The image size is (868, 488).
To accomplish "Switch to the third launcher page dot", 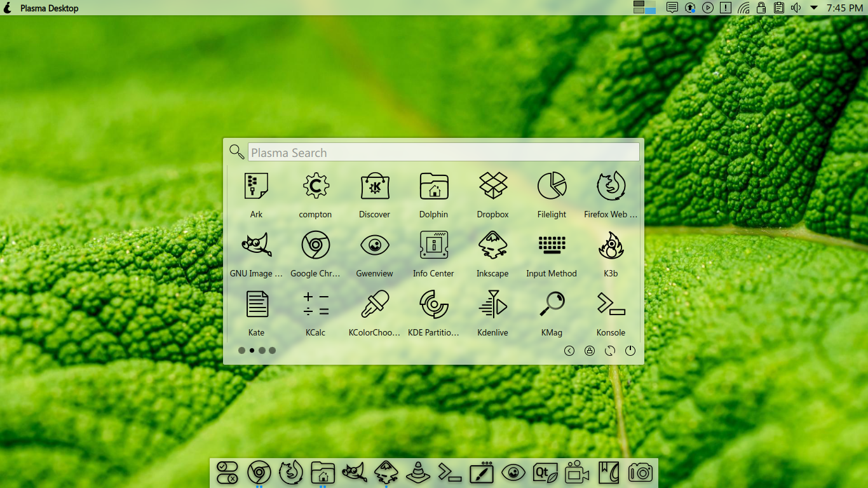I will (x=262, y=350).
